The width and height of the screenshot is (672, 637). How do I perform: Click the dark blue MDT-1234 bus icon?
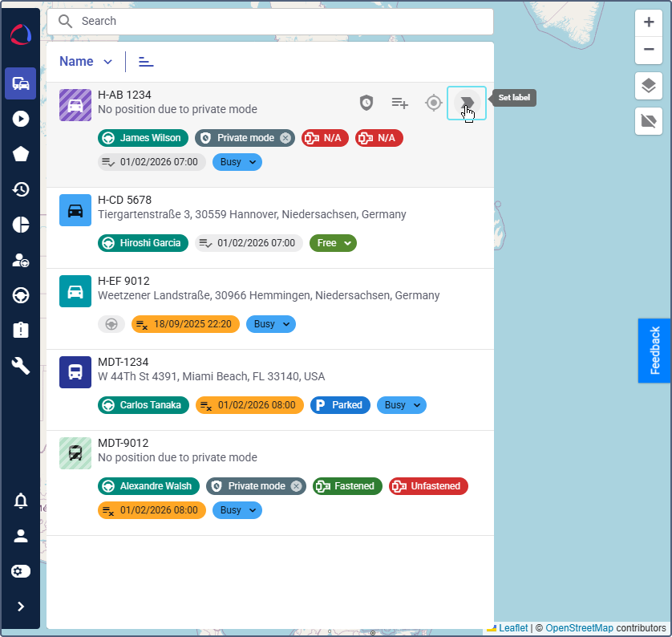pyautogui.click(x=75, y=372)
